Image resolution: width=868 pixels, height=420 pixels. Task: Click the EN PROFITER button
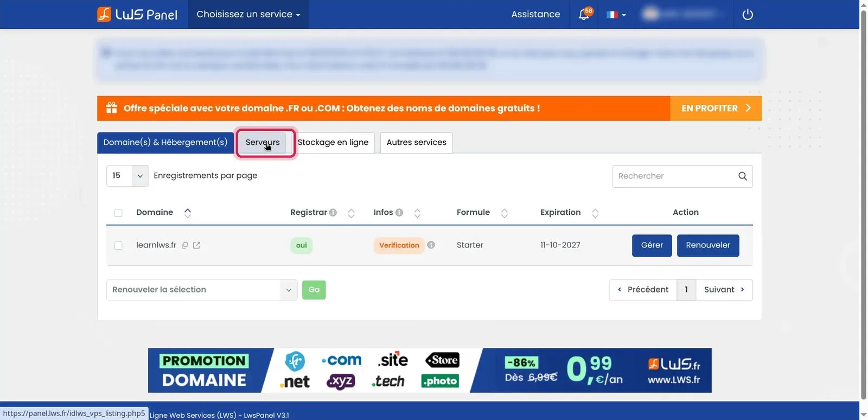point(716,108)
